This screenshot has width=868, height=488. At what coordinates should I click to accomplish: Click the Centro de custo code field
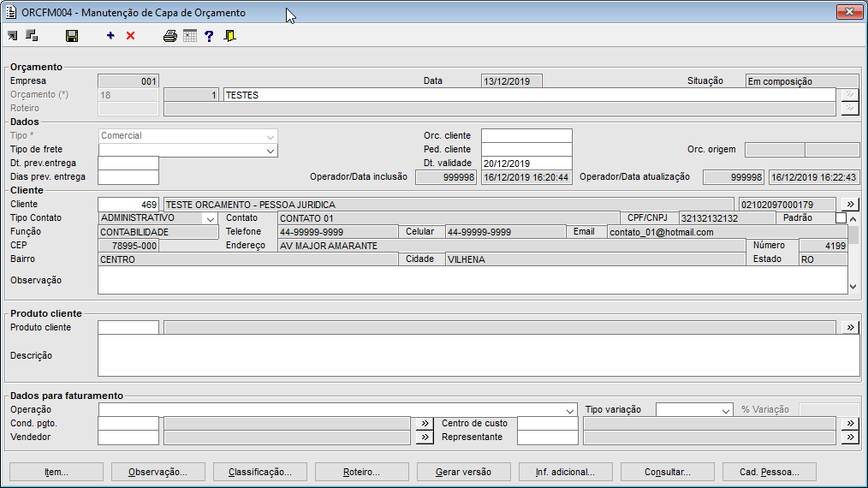coord(548,423)
